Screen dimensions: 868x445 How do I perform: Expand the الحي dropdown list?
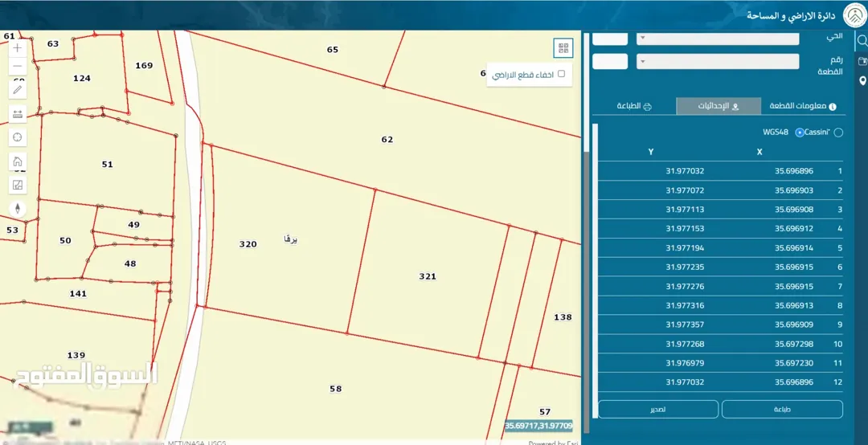click(718, 39)
